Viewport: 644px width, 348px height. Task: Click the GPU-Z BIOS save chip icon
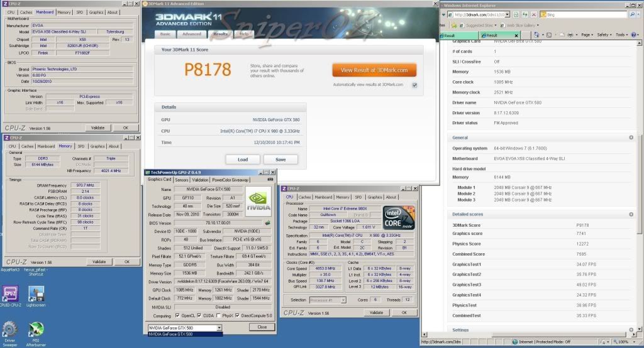(x=268, y=222)
